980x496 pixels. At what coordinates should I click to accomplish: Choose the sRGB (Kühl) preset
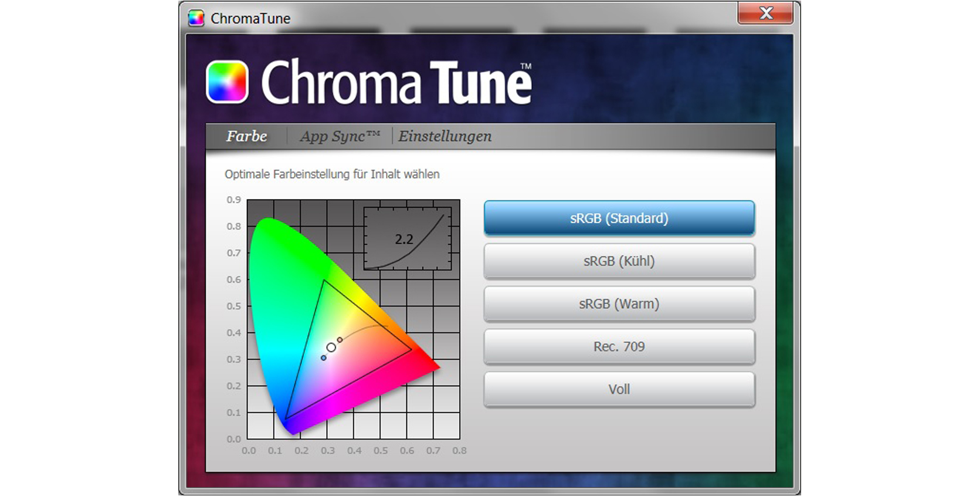tap(619, 261)
